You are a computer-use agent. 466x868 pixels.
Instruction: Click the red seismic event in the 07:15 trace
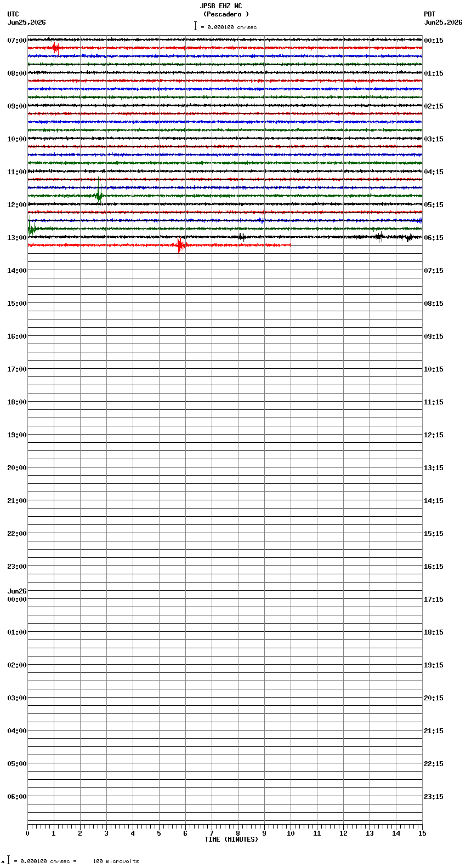click(x=56, y=48)
